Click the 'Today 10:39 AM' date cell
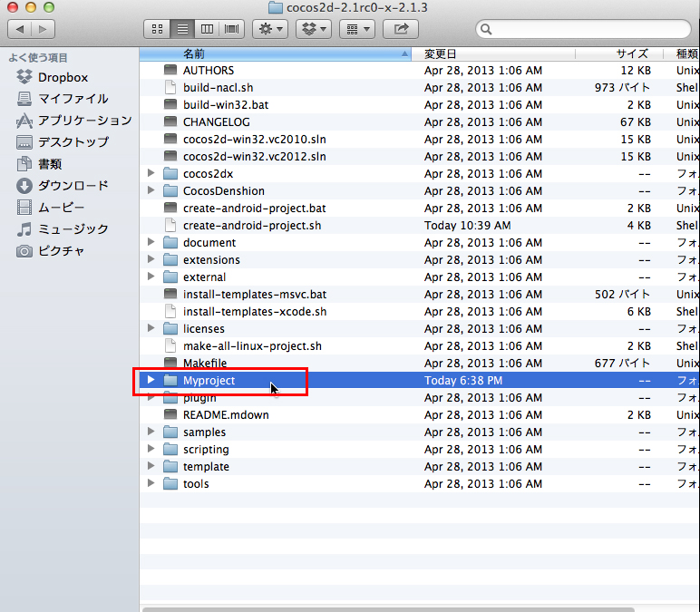Viewport: 700px width, 612px height. (467, 226)
